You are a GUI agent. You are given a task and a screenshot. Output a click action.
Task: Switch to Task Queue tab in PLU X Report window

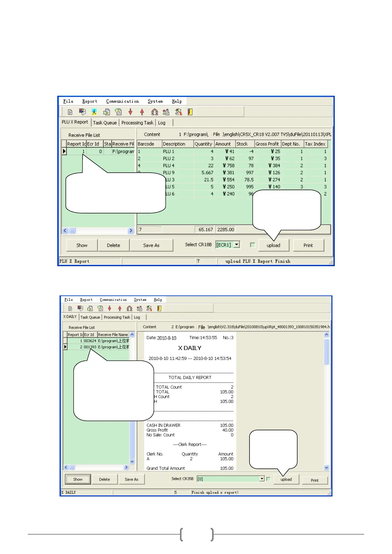tap(105, 123)
